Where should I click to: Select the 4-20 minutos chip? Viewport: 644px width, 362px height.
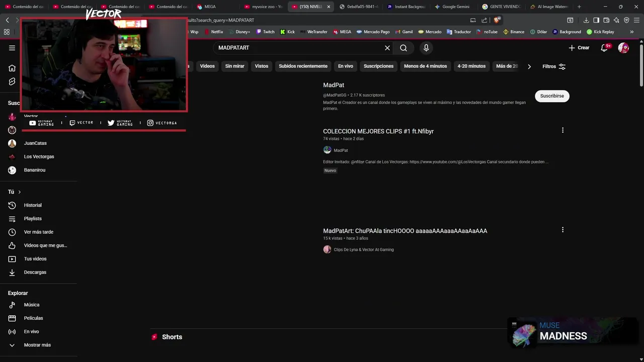471,66
